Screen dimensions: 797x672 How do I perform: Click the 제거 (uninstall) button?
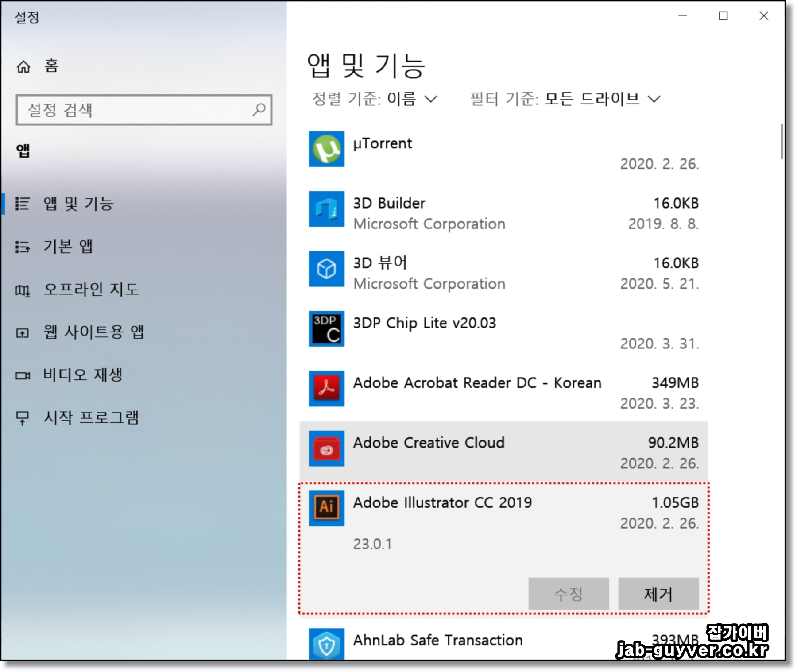point(658,594)
